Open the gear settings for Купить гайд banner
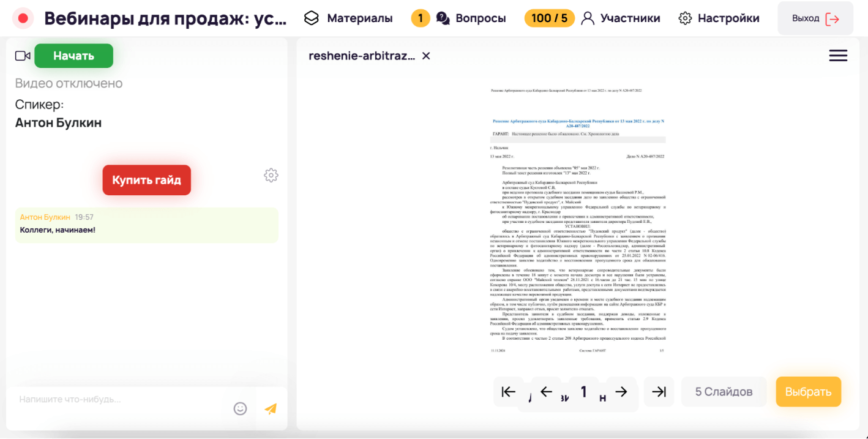 tap(271, 175)
